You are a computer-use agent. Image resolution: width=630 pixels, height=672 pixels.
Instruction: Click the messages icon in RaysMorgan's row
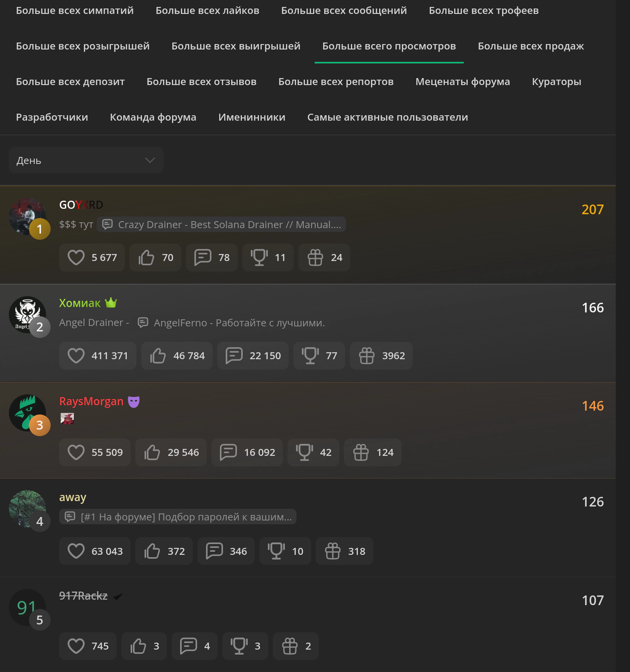[x=228, y=452]
